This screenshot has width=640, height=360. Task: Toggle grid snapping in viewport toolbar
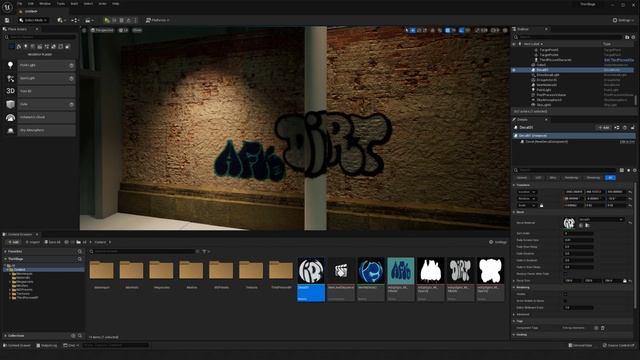(x=447, y=30)
